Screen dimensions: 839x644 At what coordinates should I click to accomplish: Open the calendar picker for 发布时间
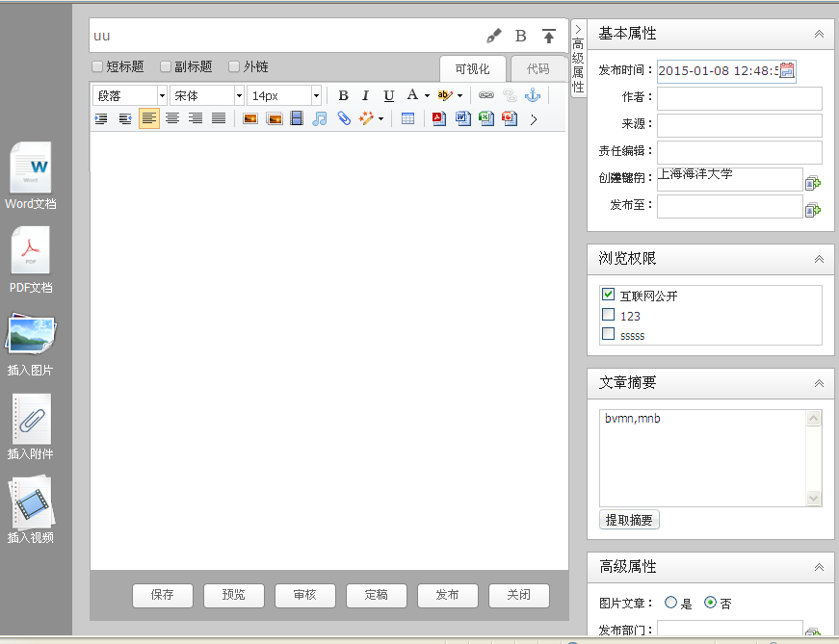(x=787, y=69)
